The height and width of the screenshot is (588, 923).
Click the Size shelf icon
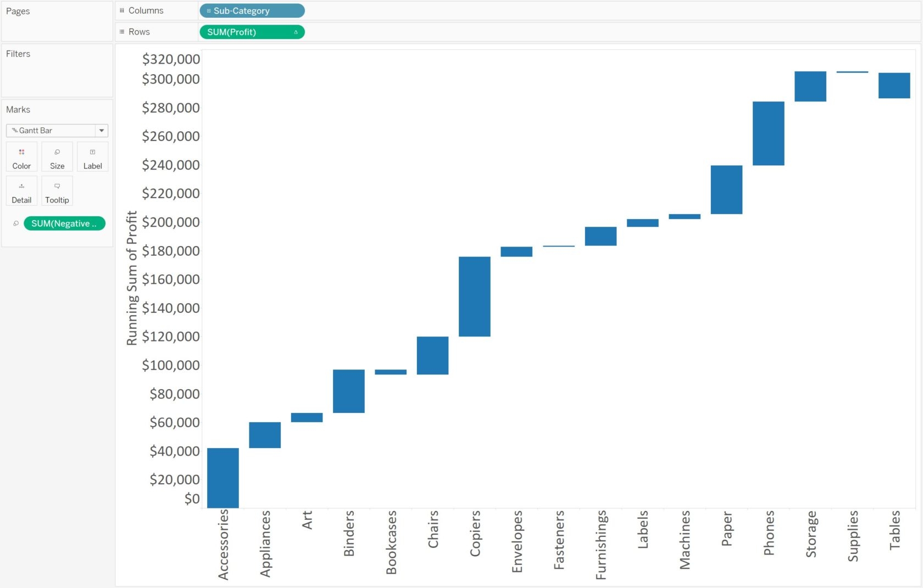tap(57, 156)
